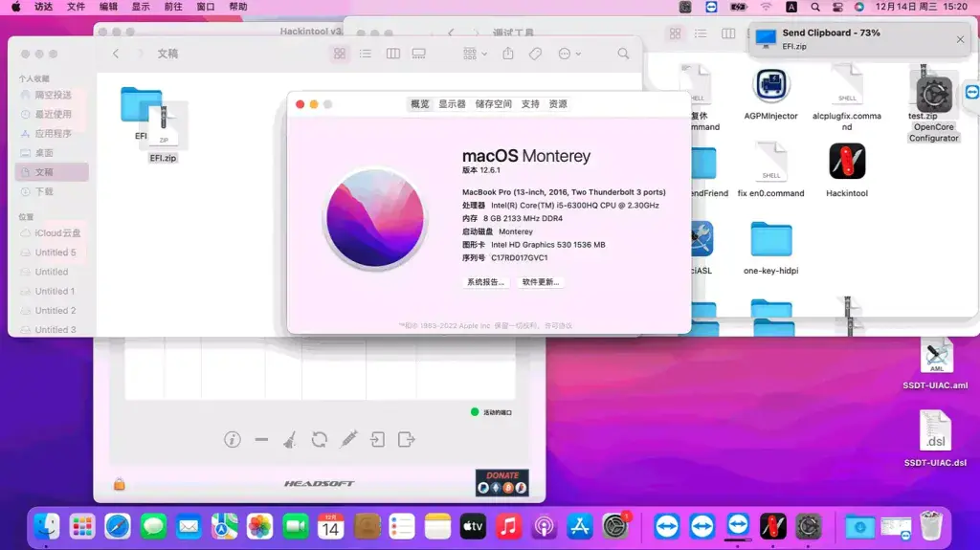The height and width of the screenshot is (550, 980).
Task: Open the 窗口 menu
Action: [205, 7]
